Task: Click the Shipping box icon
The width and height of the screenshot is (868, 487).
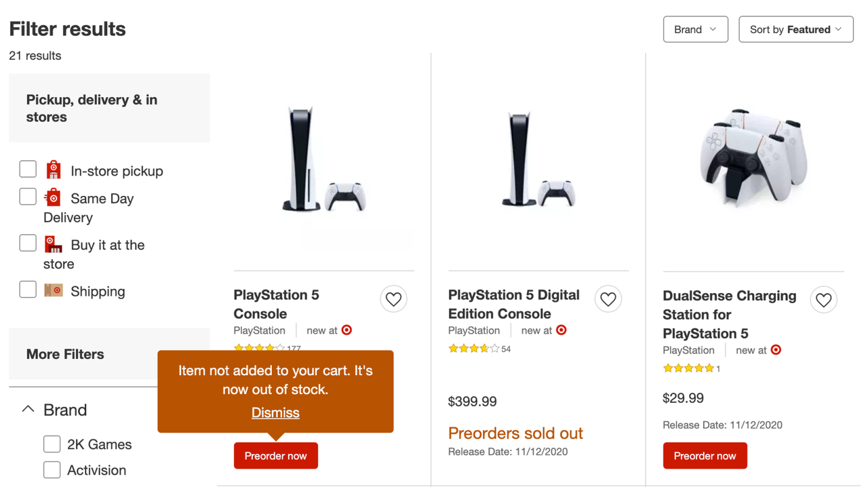Action: coord(54,290)
